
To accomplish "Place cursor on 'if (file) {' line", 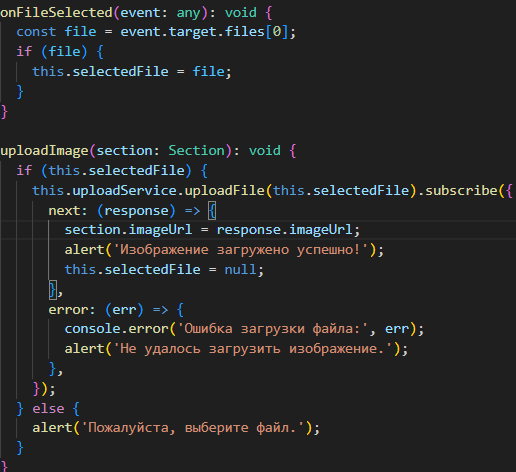I will pyautogui.click(x=60, y=52).
